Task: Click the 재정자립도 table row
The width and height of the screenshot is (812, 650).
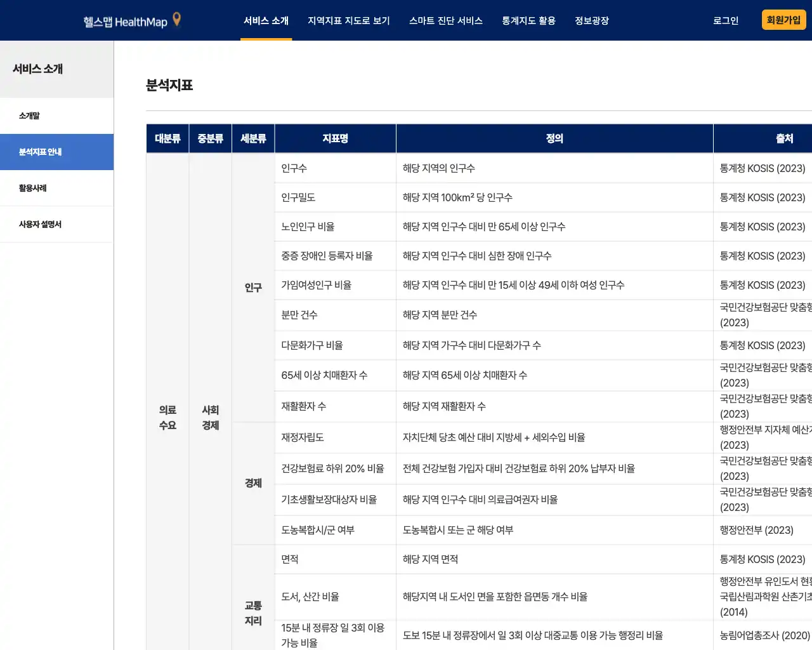Action: pos(335,437)
